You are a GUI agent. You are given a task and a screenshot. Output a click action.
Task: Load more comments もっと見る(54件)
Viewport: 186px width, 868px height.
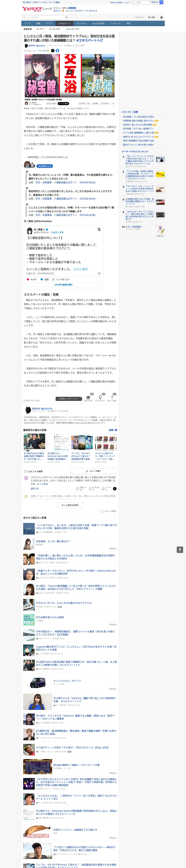pyautogui.click(x=70, y=505)
